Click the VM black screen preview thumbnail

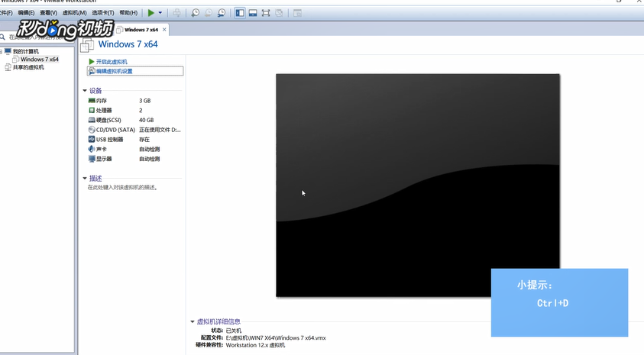(x=418, y=186)
